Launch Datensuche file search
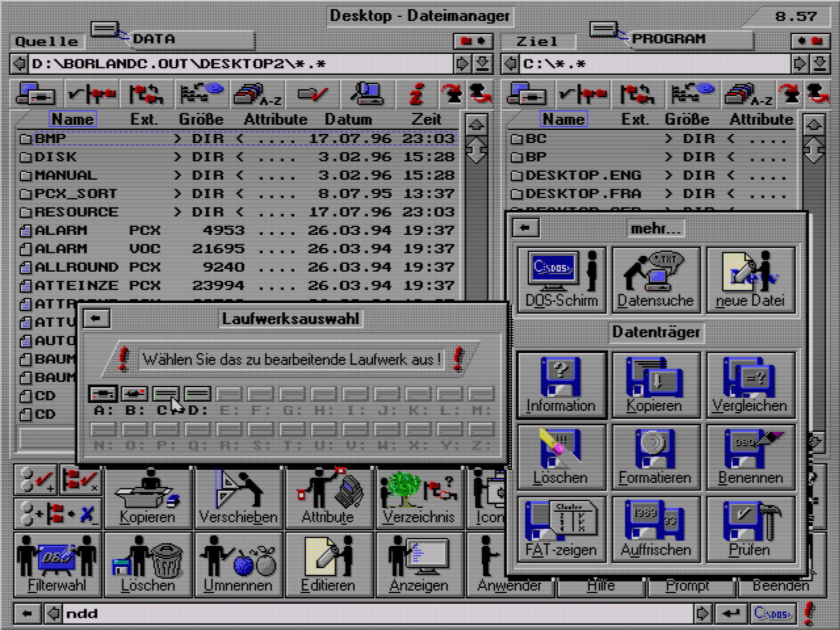840x630 pixels. pos(656,280)
